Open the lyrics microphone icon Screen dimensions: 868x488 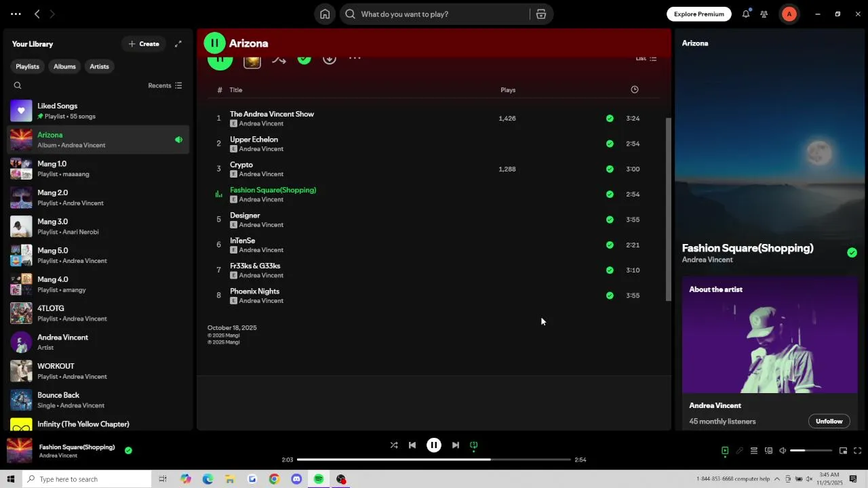coord(739,451)
